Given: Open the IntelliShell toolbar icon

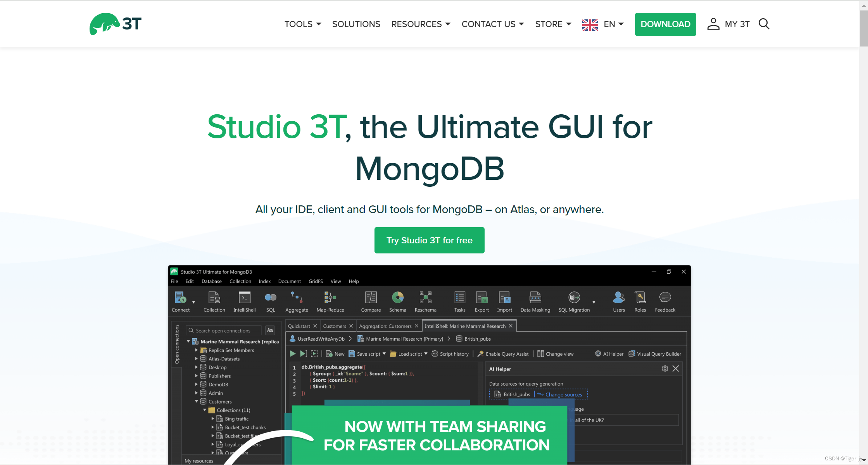Looking at the screenshot, I should (x=244, y=298).
